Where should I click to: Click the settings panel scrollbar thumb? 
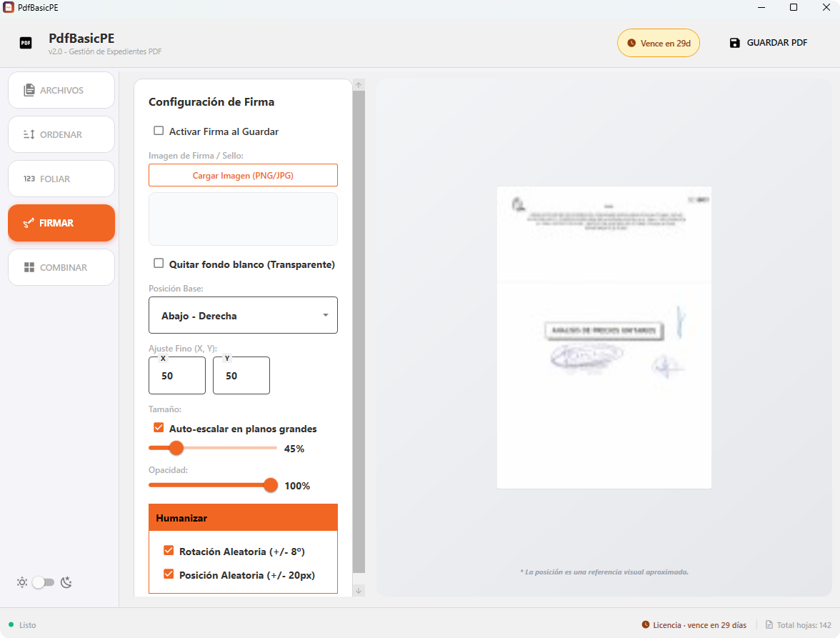pos(359,332)
